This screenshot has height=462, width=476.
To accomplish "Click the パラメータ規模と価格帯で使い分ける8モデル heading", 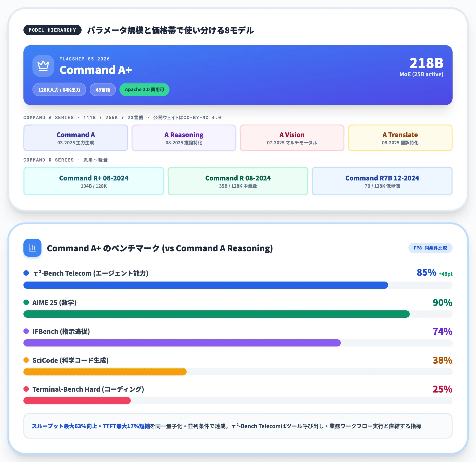I will click(170, 30).
